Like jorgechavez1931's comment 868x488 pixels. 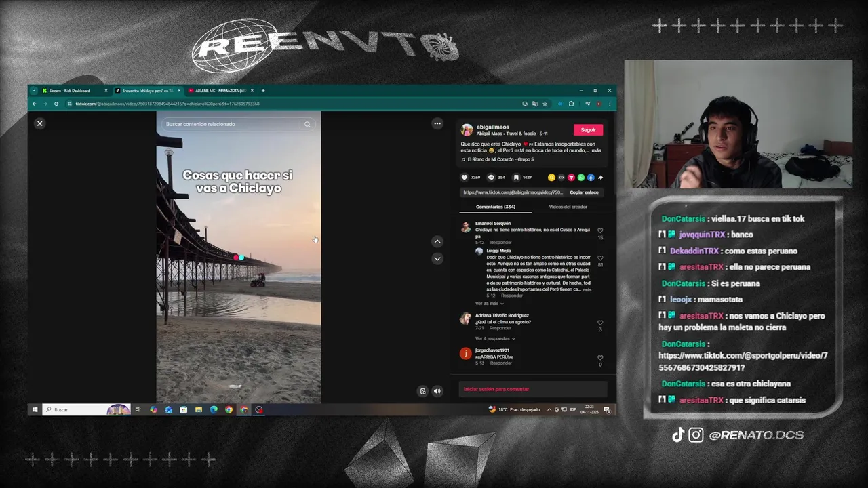tap(600, 358)
